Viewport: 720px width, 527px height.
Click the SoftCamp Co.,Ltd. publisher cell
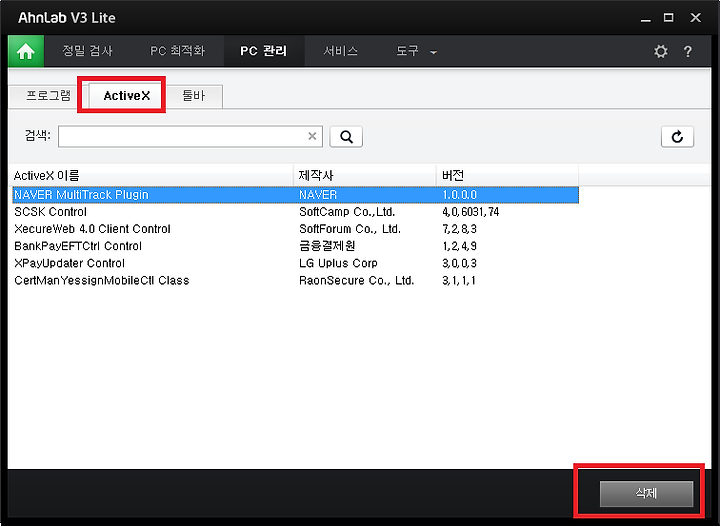coord(347,212)
